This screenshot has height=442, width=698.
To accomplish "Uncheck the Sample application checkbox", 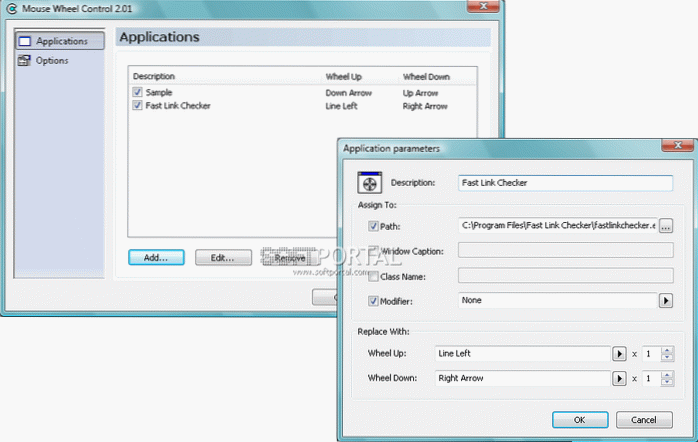I will [137, 92].
